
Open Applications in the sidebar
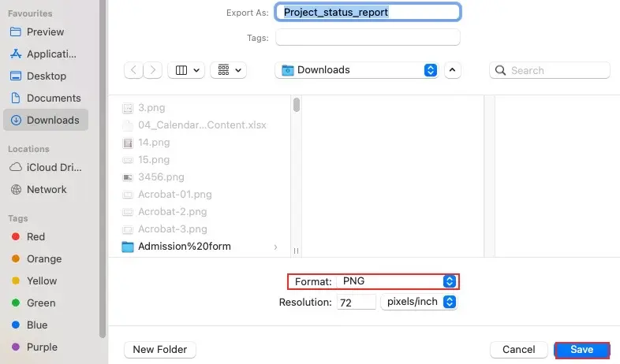(x=46, y=54)
